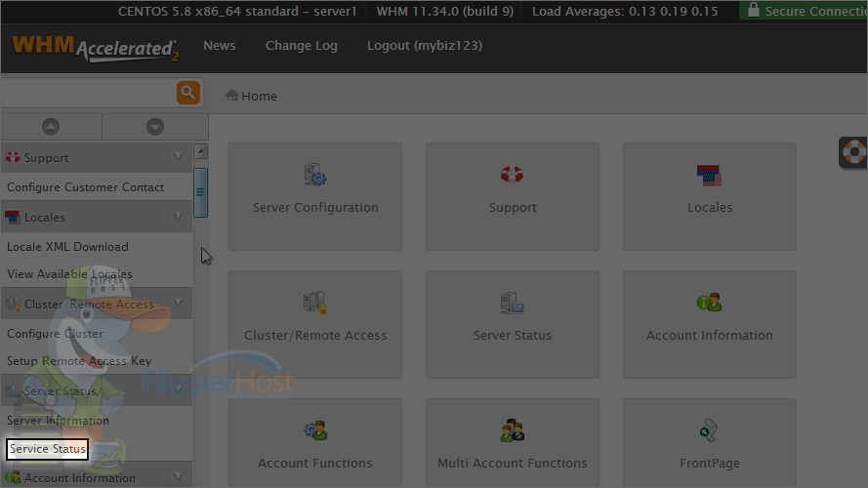This screenshot has width=868, height=488.
Task: Open the Server Configuration icon tile
Action: tap(315, 196)
